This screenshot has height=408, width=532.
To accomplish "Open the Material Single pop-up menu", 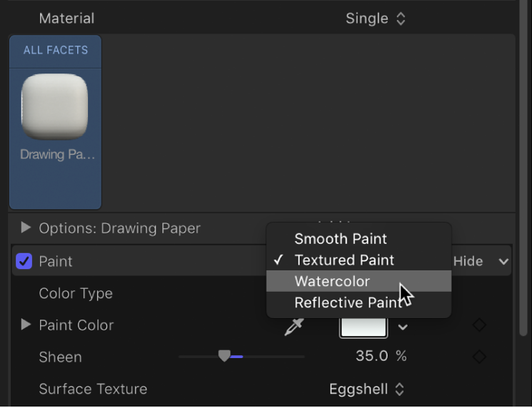I will 375,19.
